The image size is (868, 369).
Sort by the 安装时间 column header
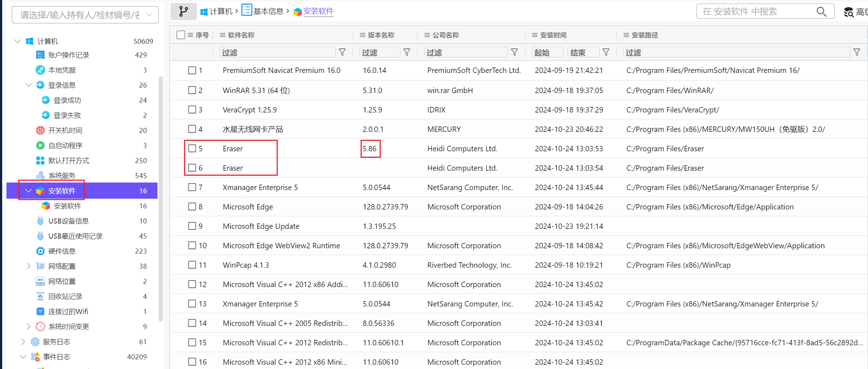click(553, 35)
